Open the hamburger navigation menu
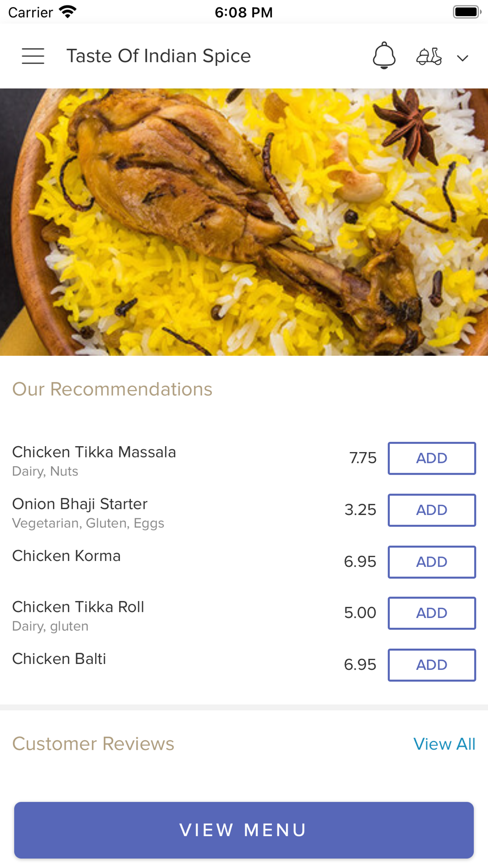Screen dimensions: 488x868 [33, 56]
